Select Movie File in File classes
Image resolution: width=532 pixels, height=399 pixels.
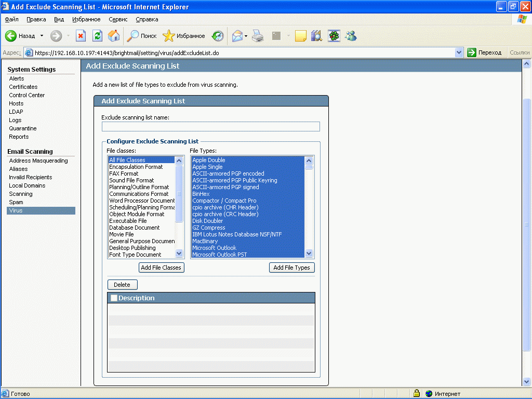pos(142,234)
